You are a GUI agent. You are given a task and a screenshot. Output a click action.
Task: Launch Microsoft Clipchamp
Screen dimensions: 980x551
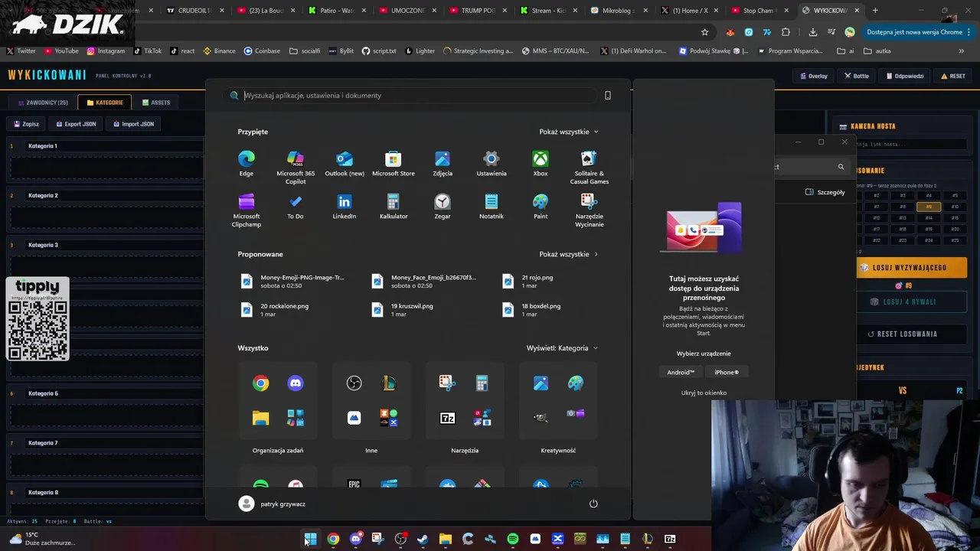click(246, 210)
